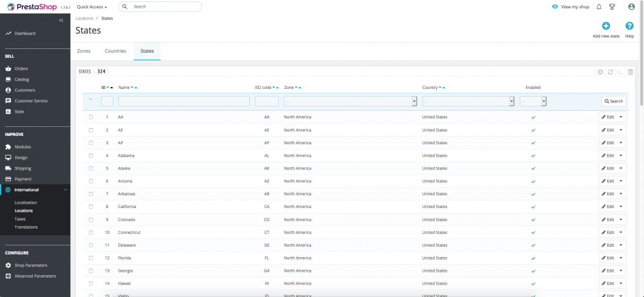The image size is (644, 297).
Task: Toggle enabled checkmark for California
Action: (533, 207)
